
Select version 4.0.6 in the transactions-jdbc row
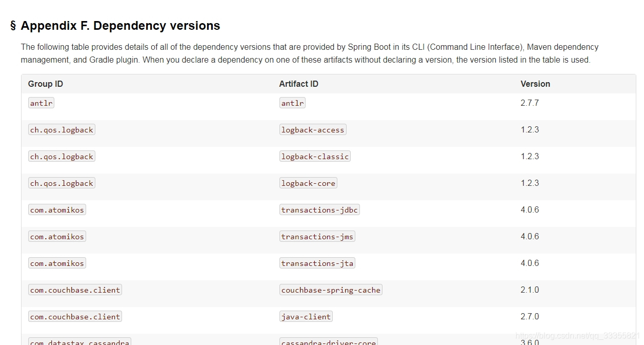click(530, 209)
